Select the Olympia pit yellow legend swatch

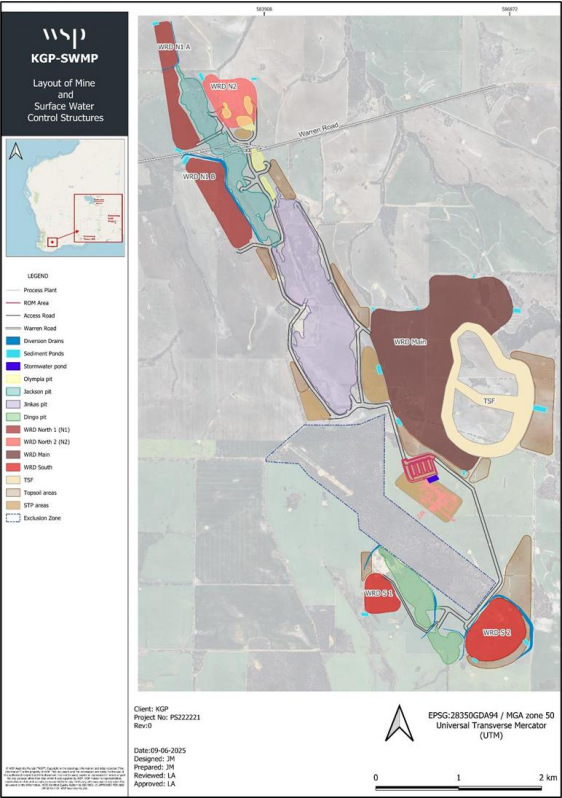tap(13, 379)
